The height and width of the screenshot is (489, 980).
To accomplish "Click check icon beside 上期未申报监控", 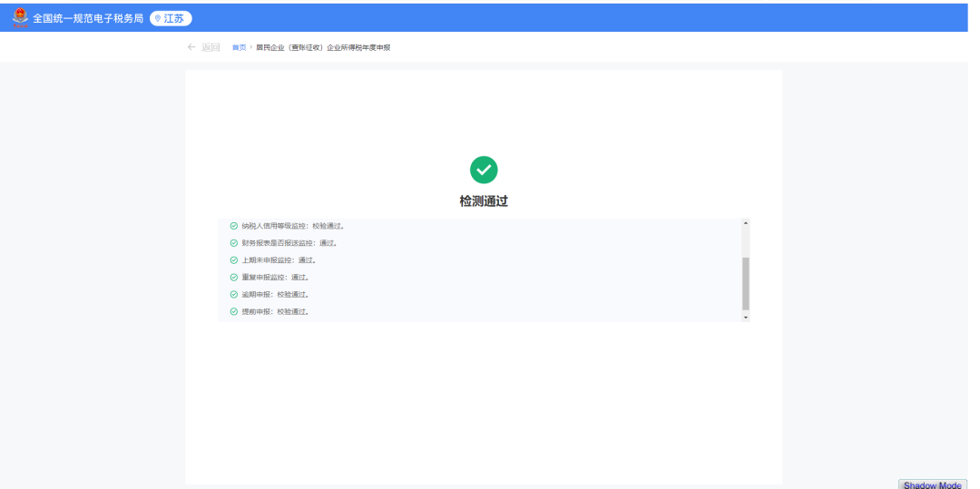I will tap(234, 260).
